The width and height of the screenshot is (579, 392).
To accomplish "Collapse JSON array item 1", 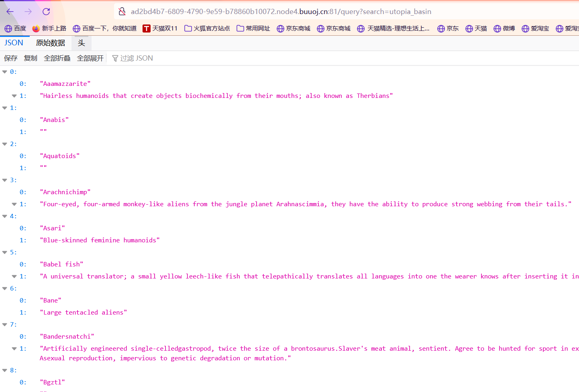I will (5, 108).
